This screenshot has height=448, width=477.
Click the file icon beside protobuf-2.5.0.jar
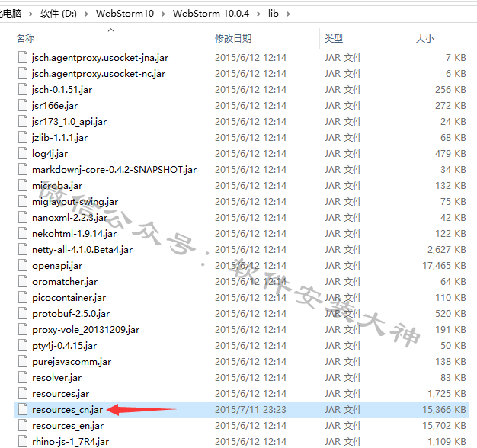tap(23, 314)
